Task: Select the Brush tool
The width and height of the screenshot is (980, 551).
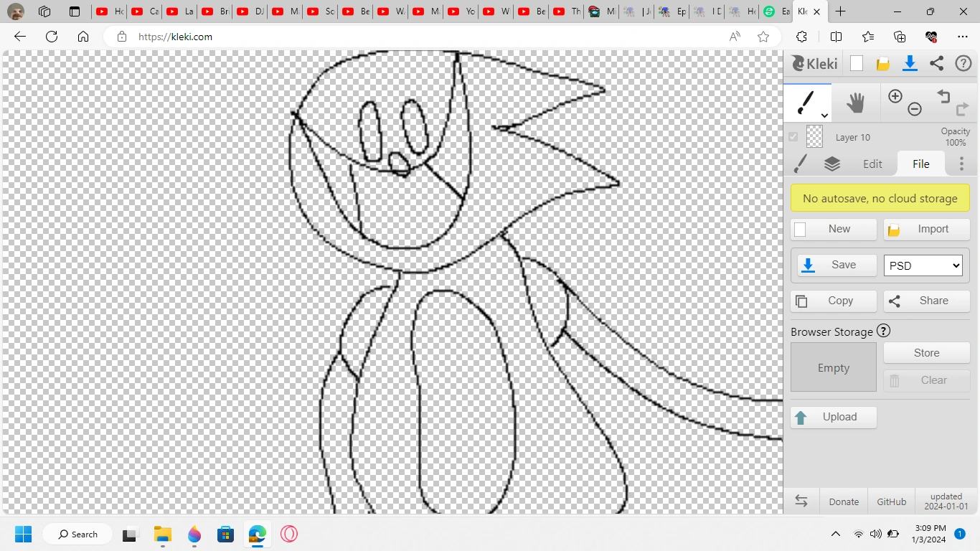Action: (806, 102)
